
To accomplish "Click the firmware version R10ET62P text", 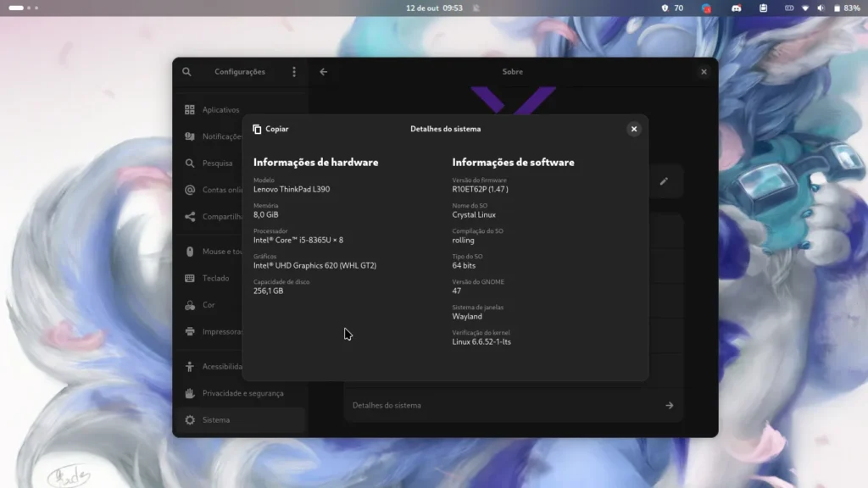I will (480, 189).
